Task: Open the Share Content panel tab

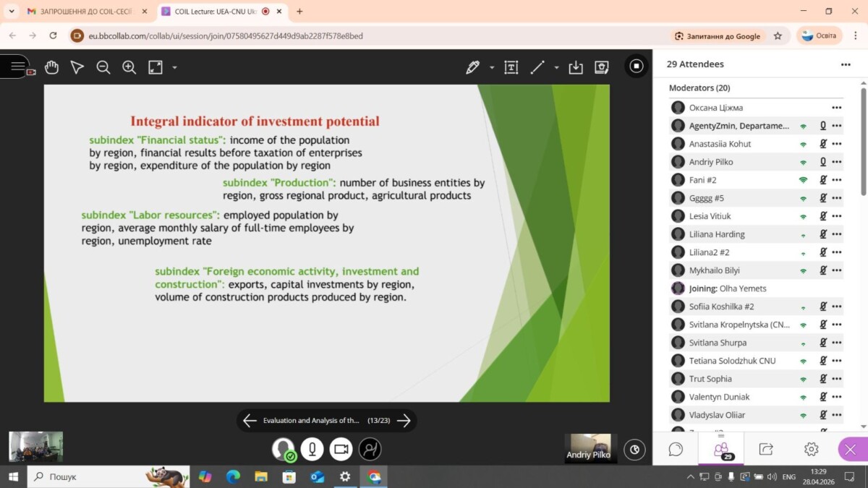Action: (x=766, y=450)
